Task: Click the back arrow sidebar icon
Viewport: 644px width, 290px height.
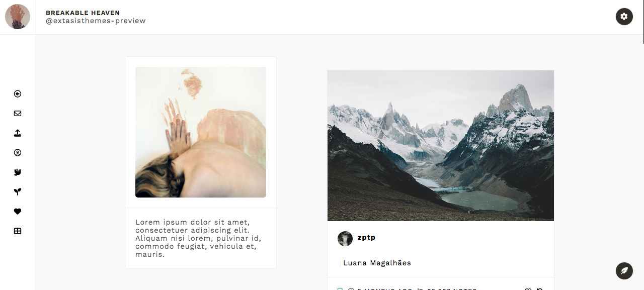Action: tap(18, 94)
